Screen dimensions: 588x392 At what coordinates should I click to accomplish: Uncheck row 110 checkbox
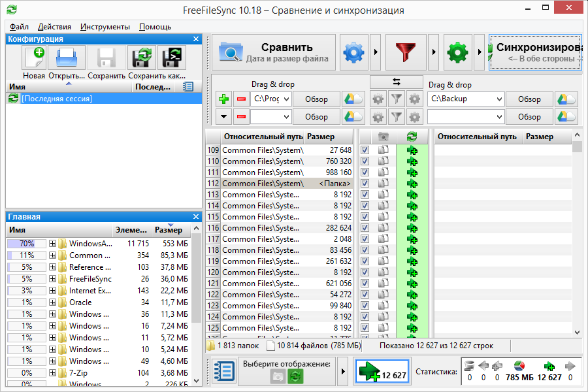tap(365, 161)
